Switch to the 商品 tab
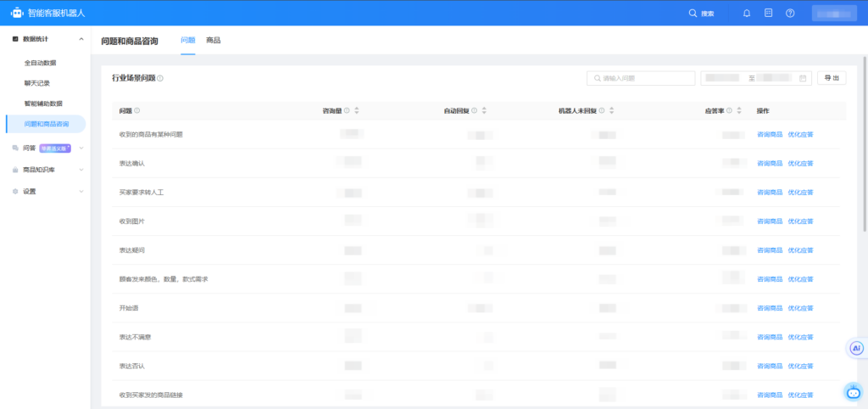868x409 pixels. [x=213, y=40]
